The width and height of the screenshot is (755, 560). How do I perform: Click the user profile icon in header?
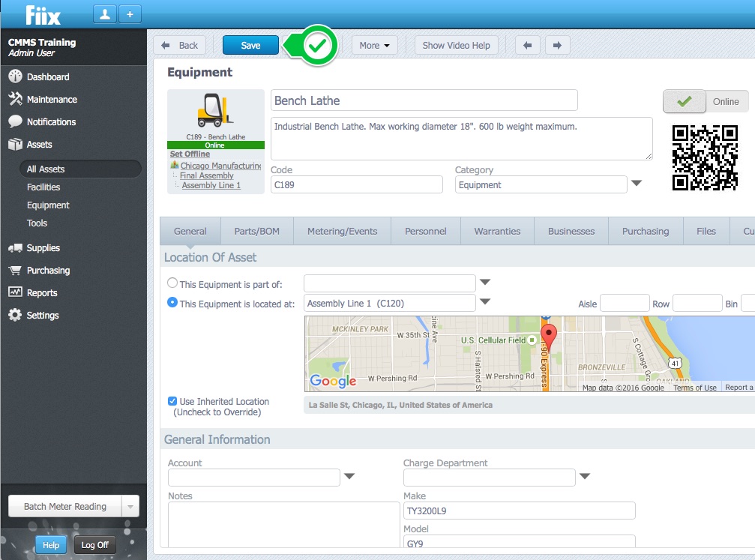tap(104, 13)
